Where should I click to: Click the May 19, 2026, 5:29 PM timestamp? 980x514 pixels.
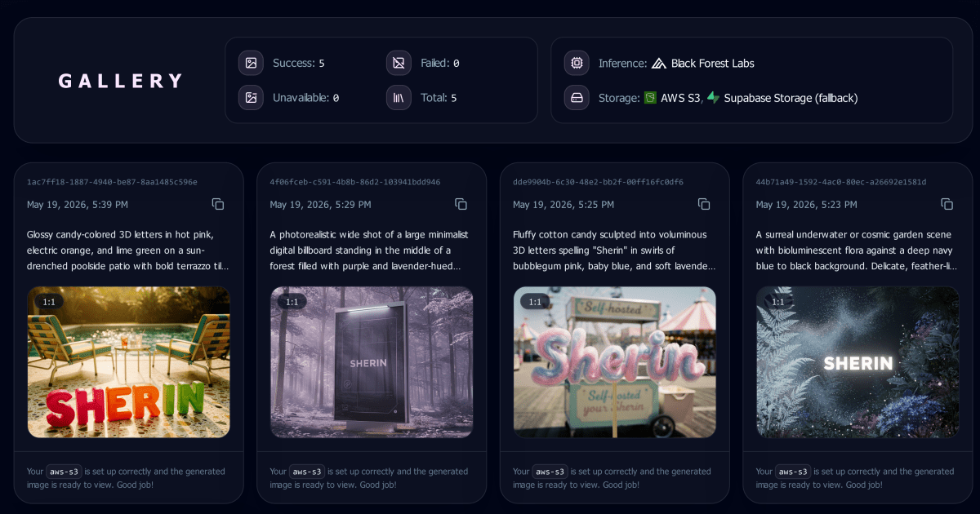pyautogui.click(x=320, y=205)
